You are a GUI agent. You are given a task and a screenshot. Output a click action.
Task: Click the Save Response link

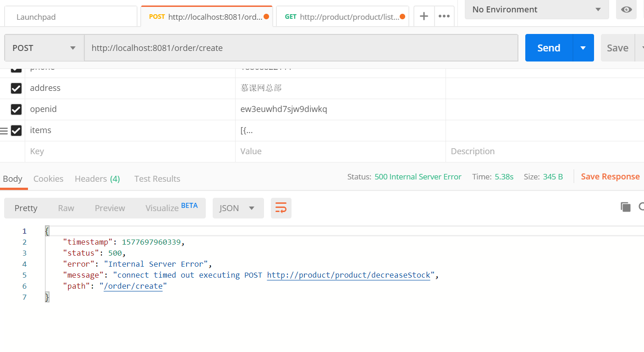pyautogui.click(x=610, y=177)
